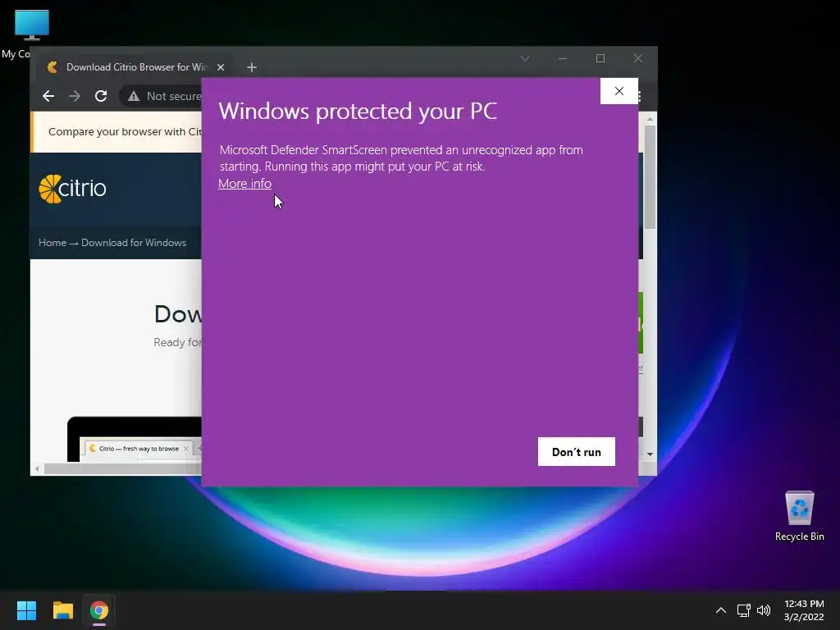Screen dimensions: 840x630
Task: Open Chrome tab search chevron
Action: (525, 58)
